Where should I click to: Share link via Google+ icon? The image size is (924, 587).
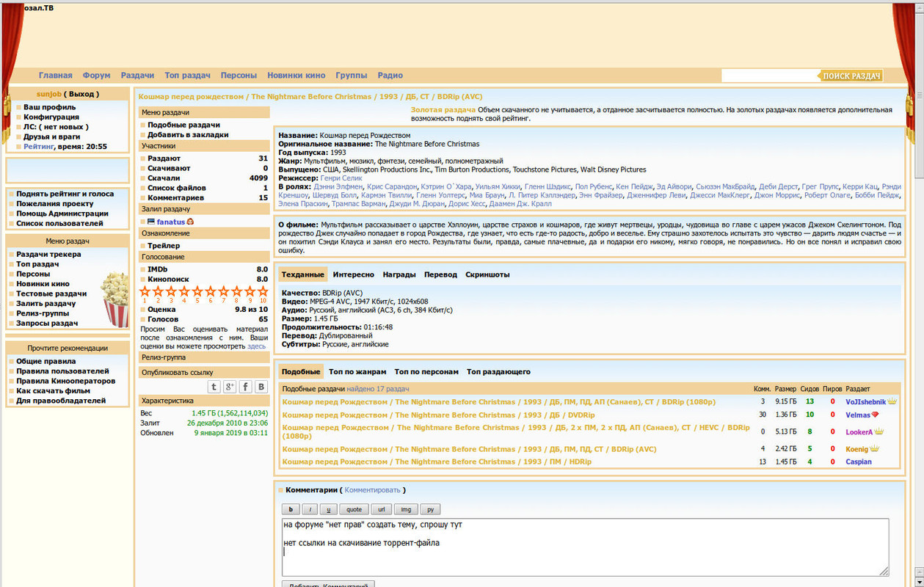tap(230, 387)
